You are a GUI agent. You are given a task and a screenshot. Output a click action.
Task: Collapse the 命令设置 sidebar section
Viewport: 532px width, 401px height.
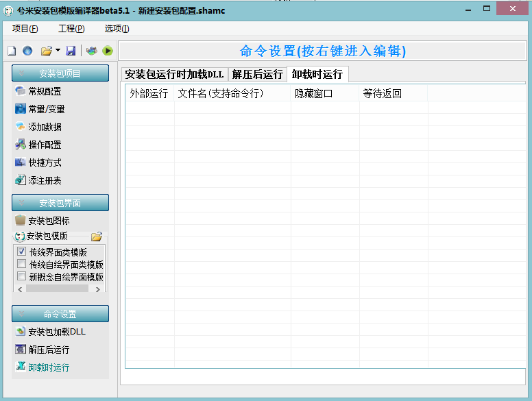(x=60, y=314)
